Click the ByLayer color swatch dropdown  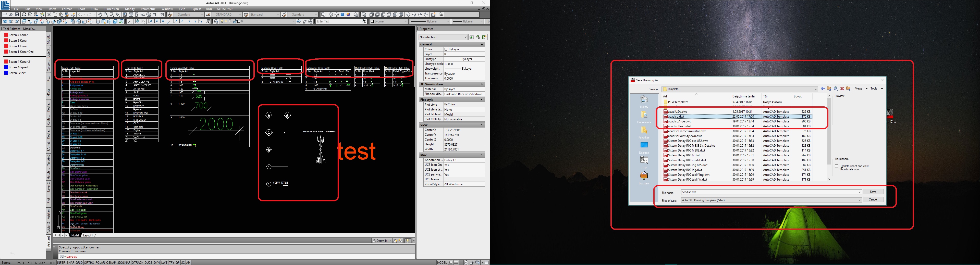pos(405,22)
